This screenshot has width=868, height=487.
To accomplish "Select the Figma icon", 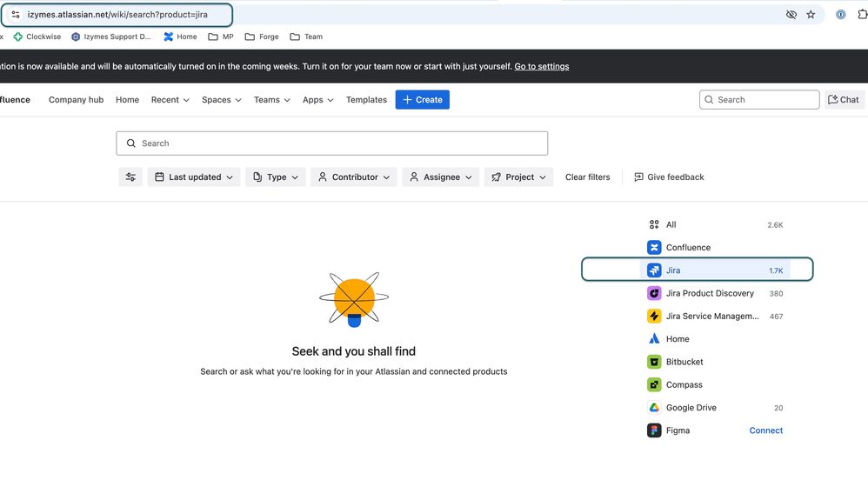I will tap(654, 430).
